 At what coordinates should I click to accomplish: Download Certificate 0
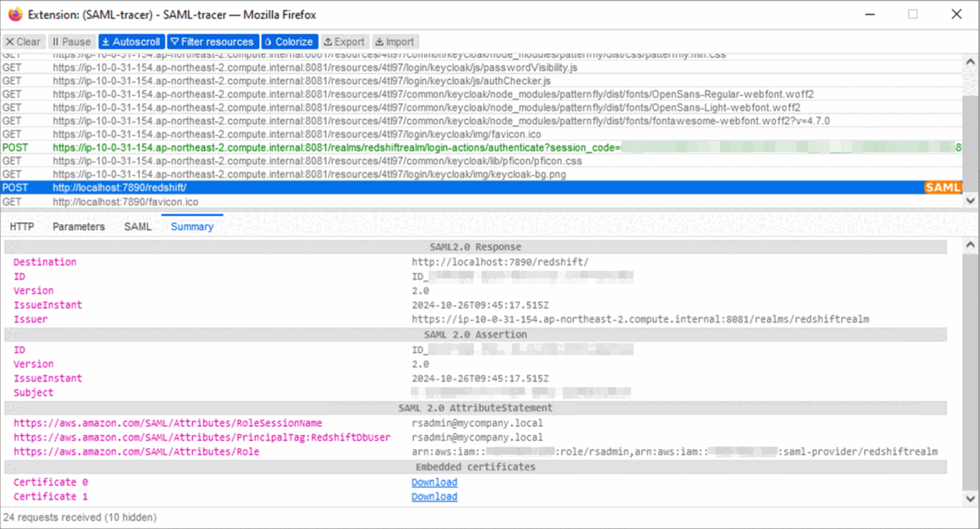point(434,482)
